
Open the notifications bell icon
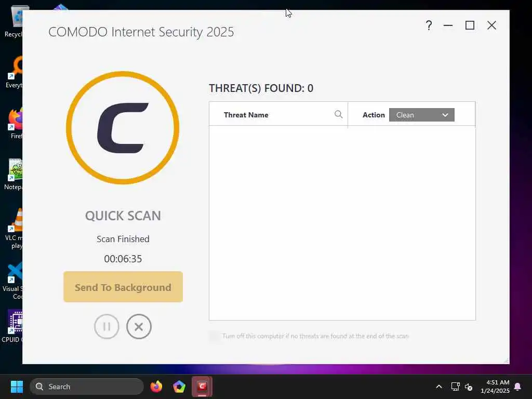click(517, 387)
